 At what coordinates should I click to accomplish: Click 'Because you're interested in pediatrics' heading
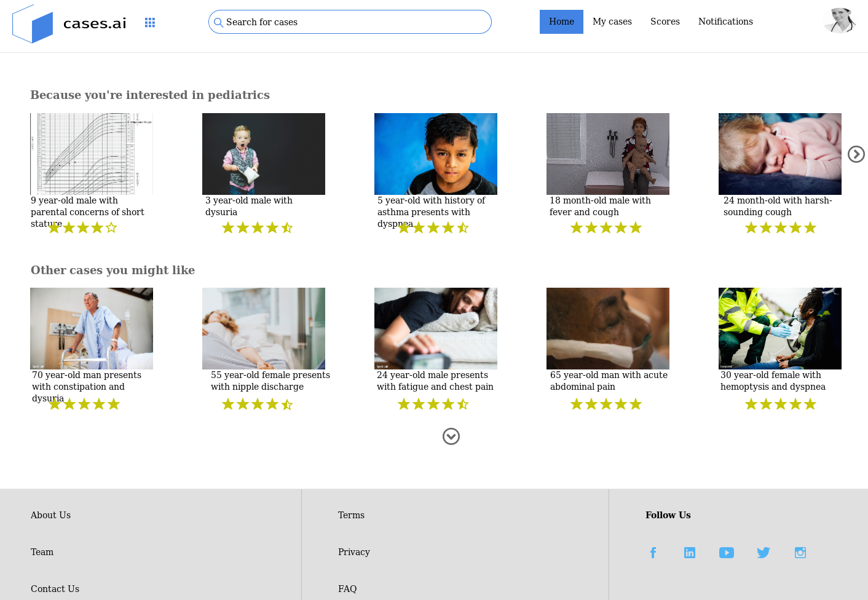(150, 95)
